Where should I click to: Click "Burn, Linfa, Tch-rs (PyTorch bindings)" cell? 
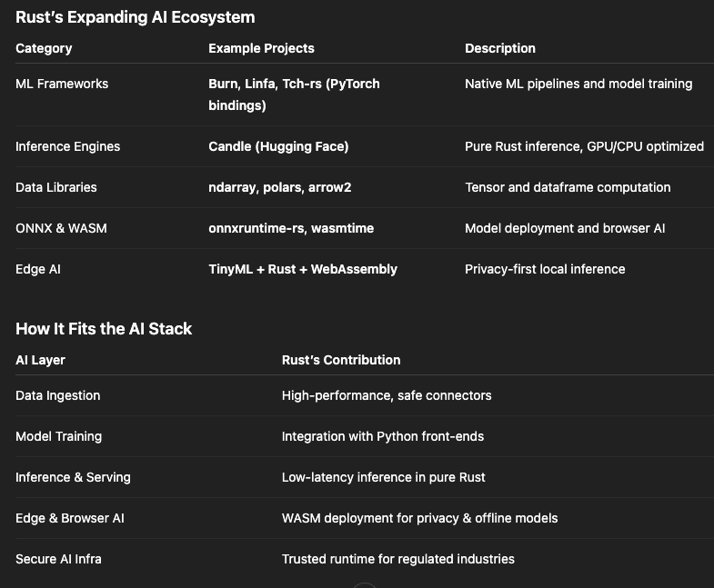(294, 95)
